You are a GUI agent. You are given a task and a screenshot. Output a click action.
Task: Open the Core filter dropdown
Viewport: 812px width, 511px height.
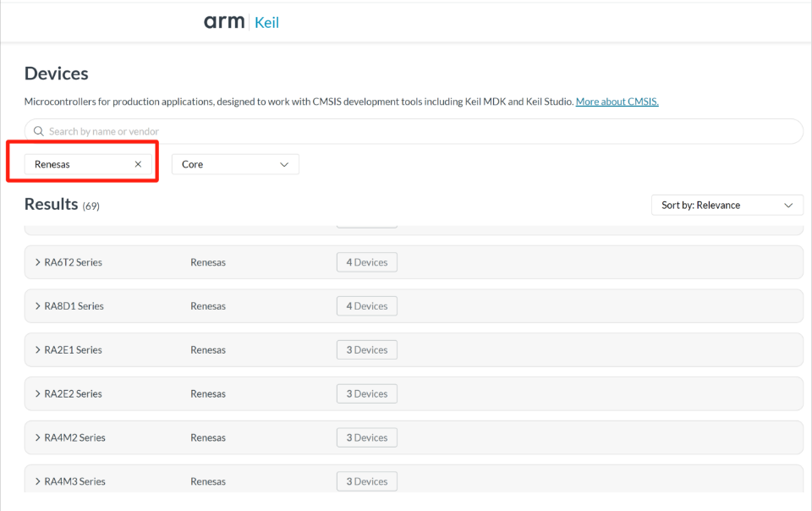point(235,164)
